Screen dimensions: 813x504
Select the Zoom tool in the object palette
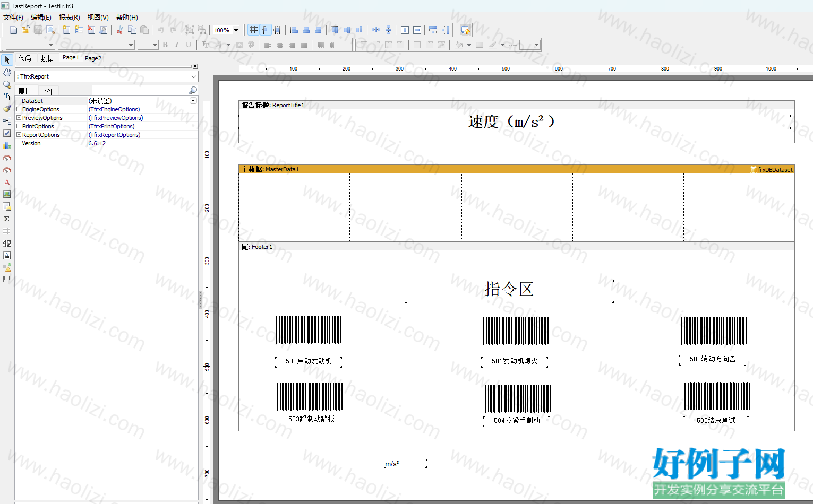pos(7,84)
